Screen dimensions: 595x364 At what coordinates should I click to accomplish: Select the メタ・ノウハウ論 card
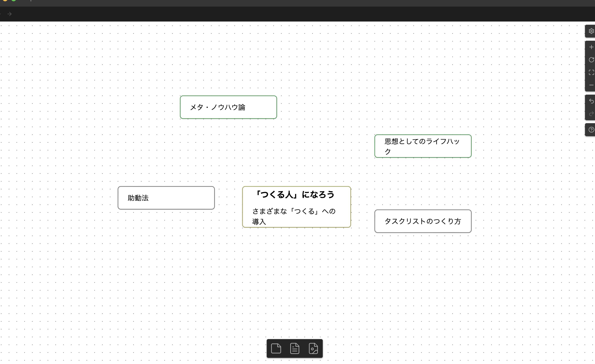click(x=228, y=107)
